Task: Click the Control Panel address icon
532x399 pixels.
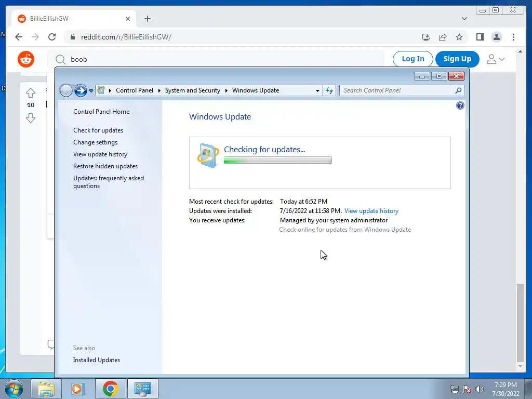Action: pos(101,90)
